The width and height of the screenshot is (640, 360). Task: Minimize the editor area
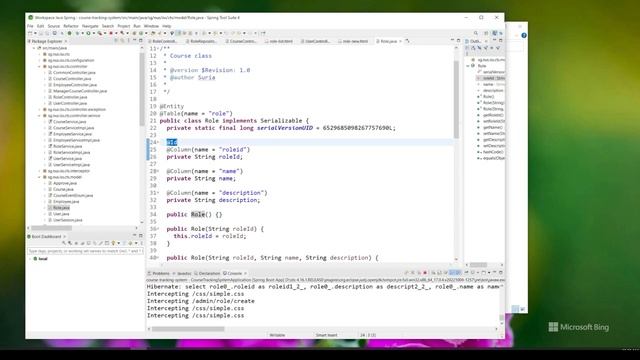(452, 41)
